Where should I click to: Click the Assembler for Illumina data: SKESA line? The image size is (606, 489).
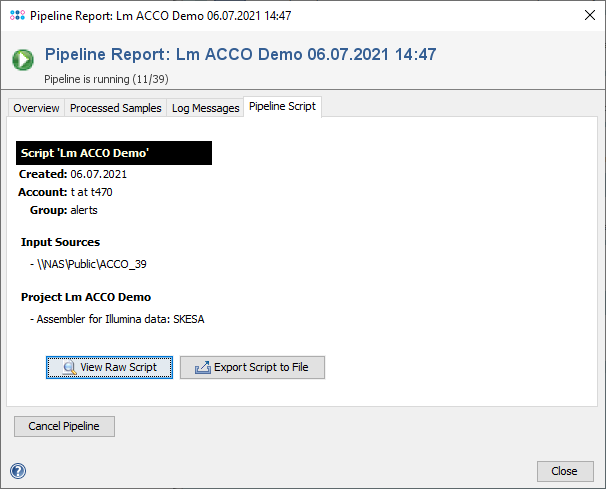click(121, 319)
